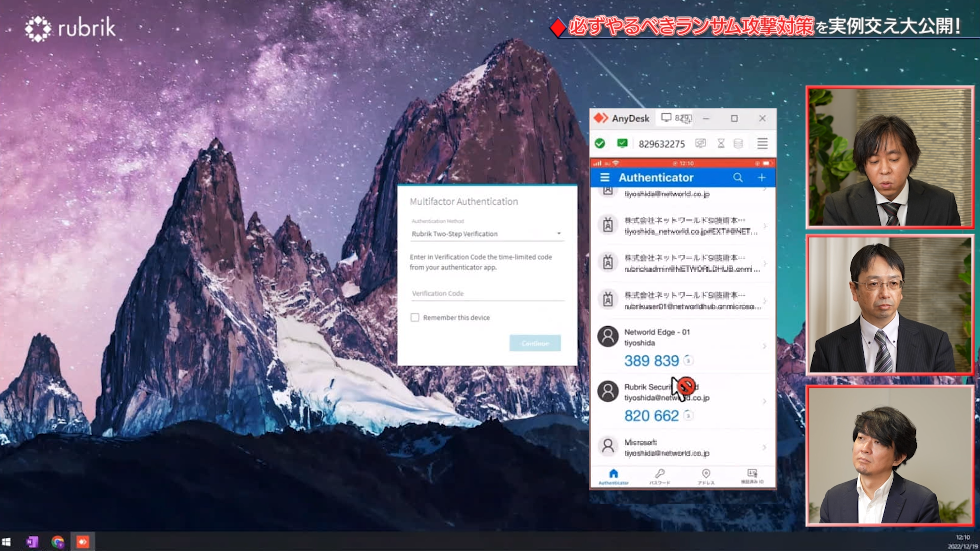Open the AnyDesk chat monitor icon
The width and height of the screenshot is (980, 551).
coord(700,143)
